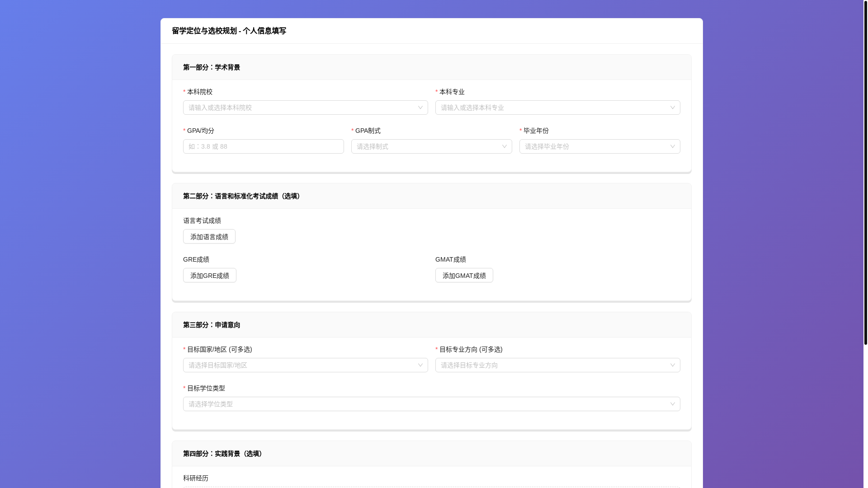Open the 本科专业 dropdown
Screen dimensions: 868x488
[x=557, y=108]
